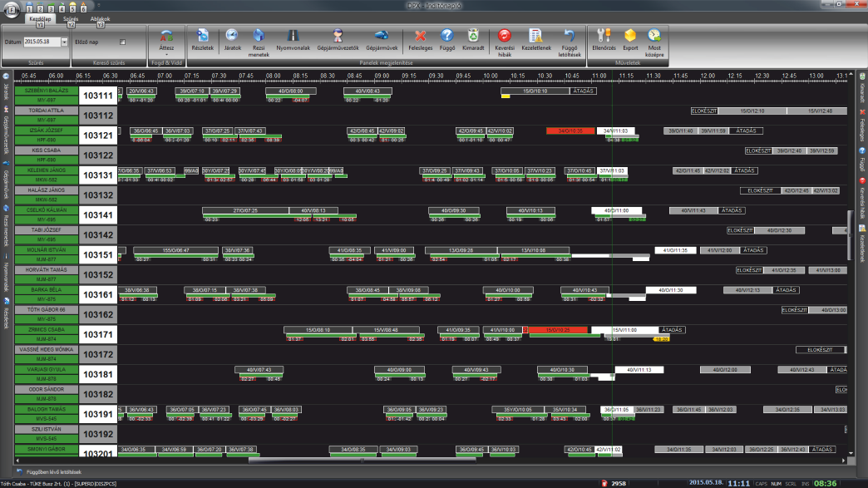Click the Felesleges red X icon
This screenshot has width=868, height=488.
coord(420,36)
